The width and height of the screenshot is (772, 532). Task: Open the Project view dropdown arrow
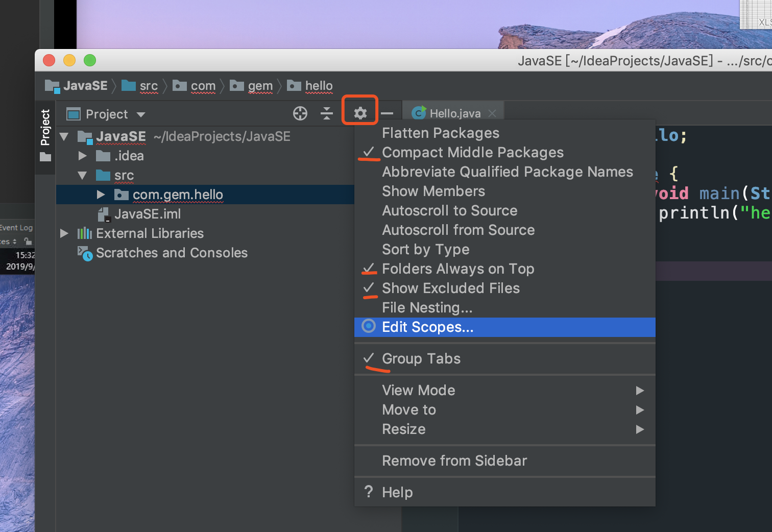click(x=141, y=114)
